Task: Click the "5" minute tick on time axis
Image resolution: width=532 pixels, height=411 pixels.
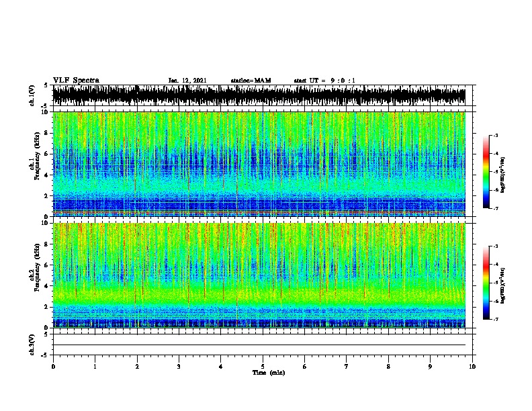Action: pos(263,367)
